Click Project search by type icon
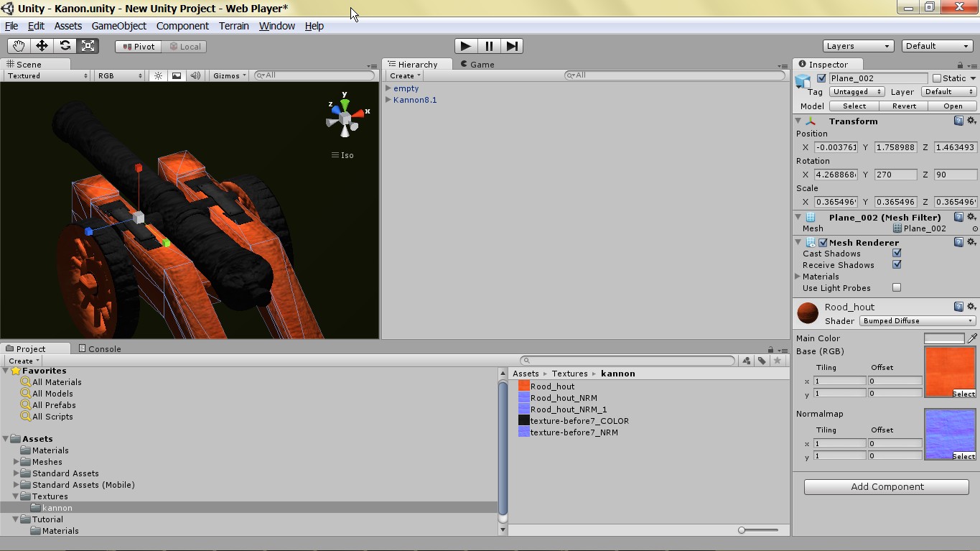Screen dimensions: 980x551 tap(747, 361)
